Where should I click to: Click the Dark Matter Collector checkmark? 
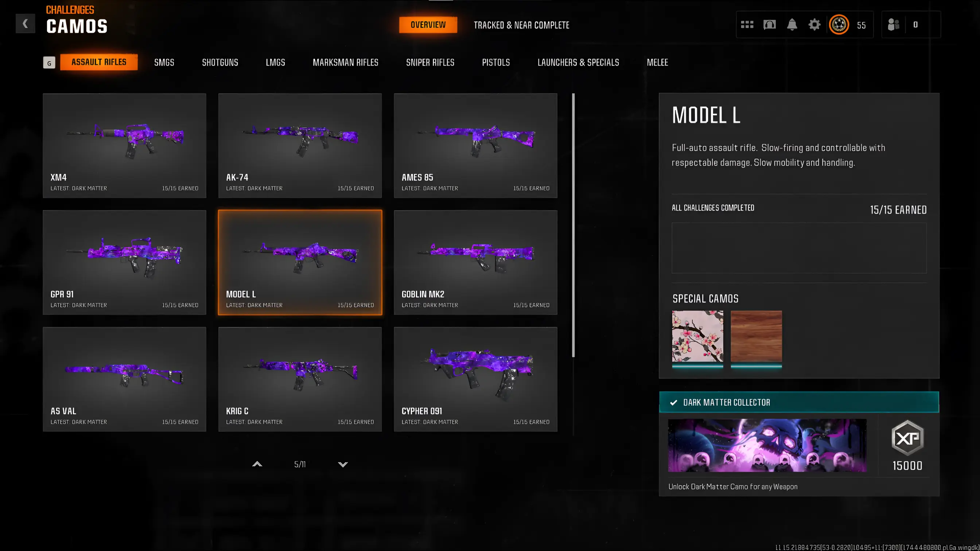point(673,402)
